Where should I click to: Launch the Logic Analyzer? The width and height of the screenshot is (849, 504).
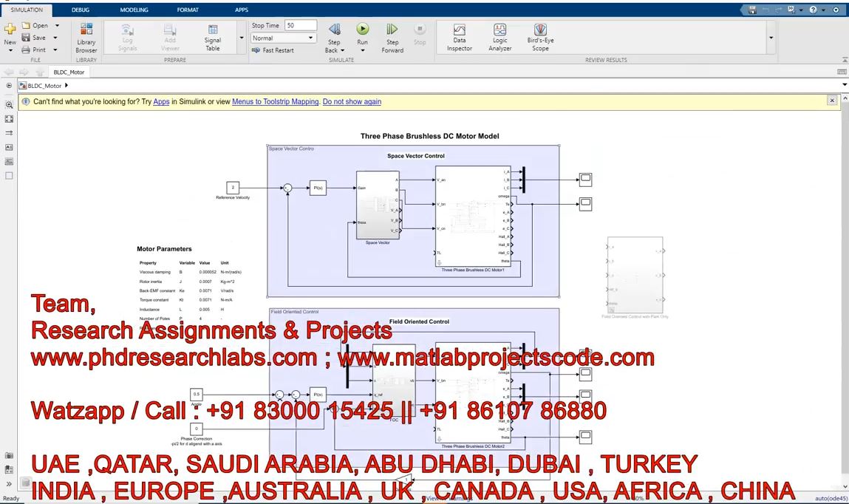(499, 38)
